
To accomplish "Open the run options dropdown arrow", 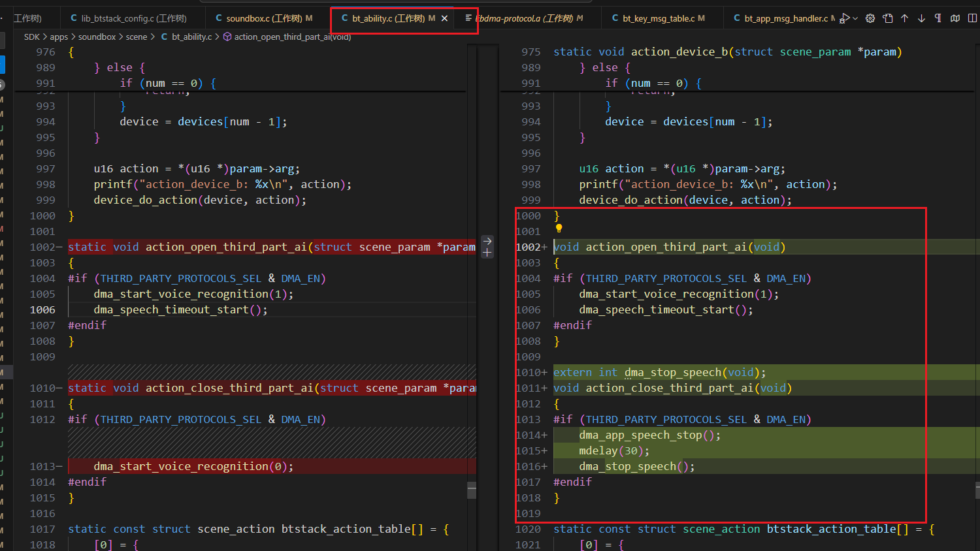I will (x=855, y=18).
